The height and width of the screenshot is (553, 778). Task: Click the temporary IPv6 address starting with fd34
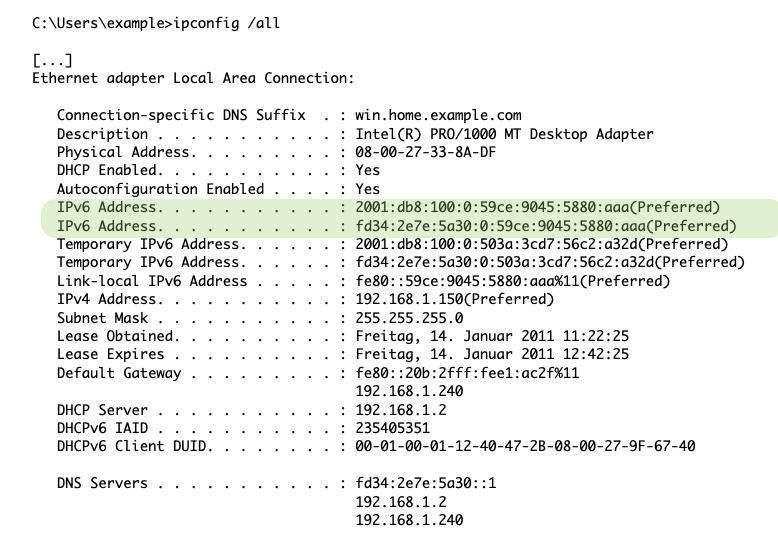coord(550,263)
